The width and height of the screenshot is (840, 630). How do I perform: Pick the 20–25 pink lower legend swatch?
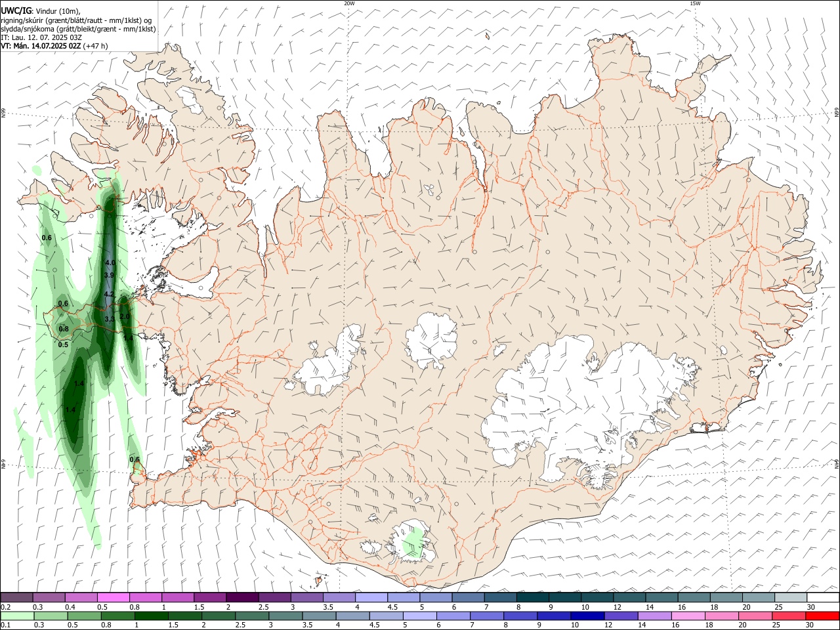(754, 616)
